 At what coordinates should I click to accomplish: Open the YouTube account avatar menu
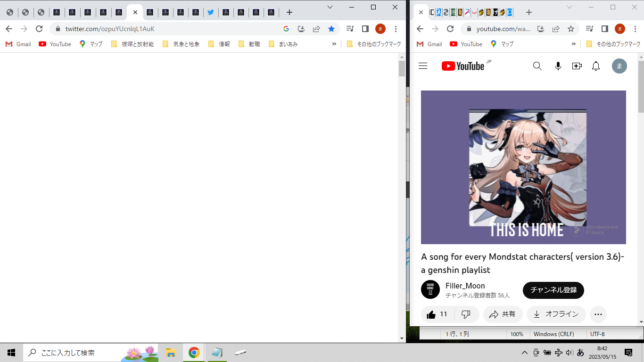619,66
